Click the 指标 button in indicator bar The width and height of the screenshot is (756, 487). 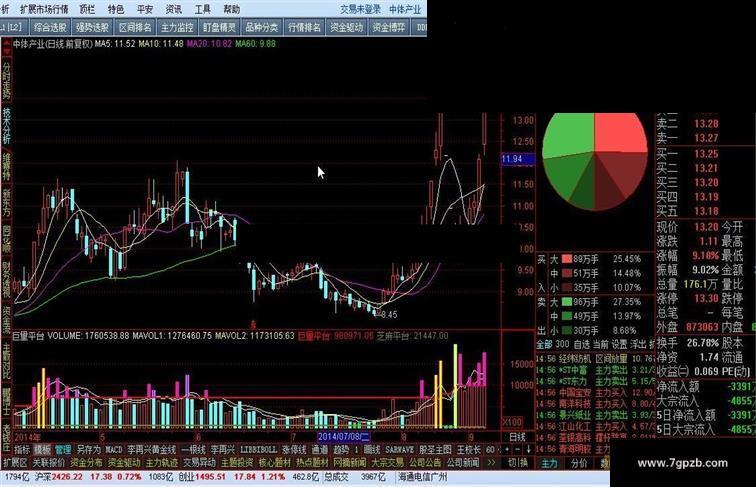[x=22, y=449]
